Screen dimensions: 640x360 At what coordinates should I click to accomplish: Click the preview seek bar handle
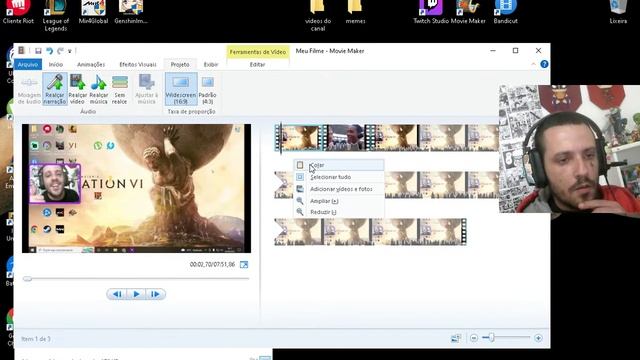point(27,279)
